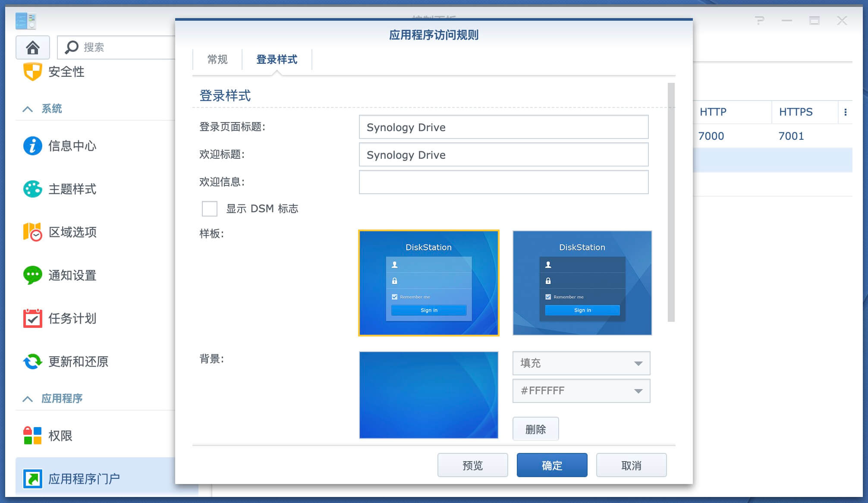Collapse the 系统 section

click(x=28, y=109)
